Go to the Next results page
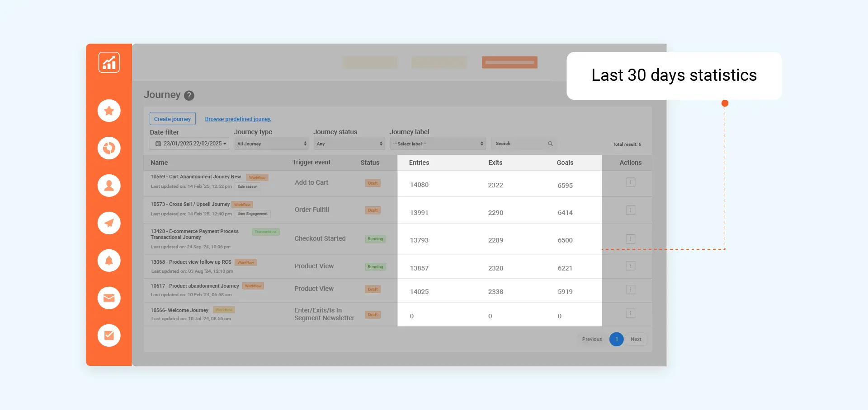The width and height of the screenshot is (868, 410). click(636, 339)
